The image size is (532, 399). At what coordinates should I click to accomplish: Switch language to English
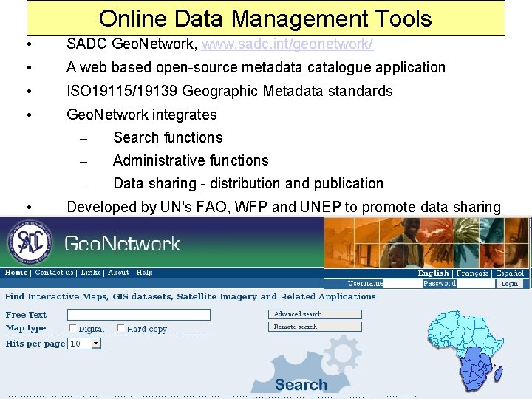click(433, 273)
